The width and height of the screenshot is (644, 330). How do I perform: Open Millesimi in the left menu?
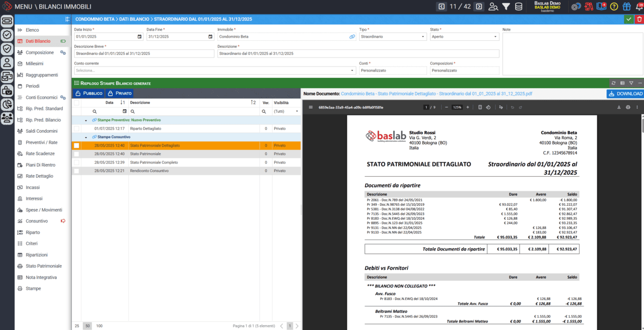34,63
